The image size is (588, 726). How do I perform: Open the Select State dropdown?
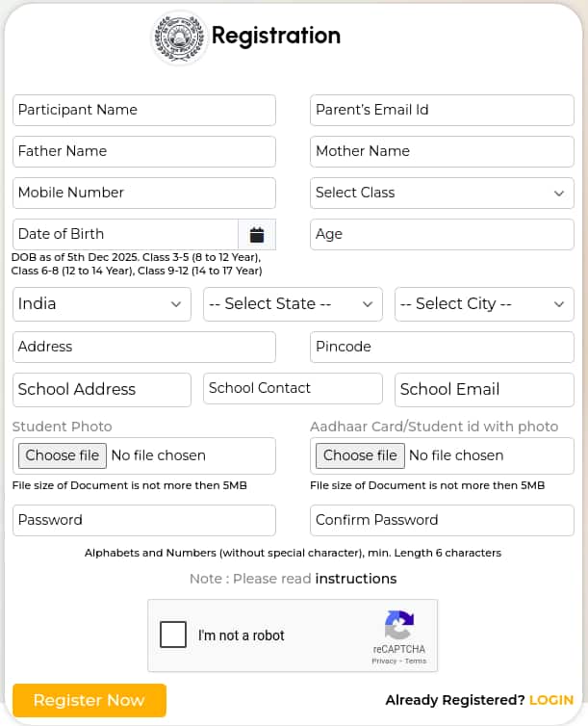(x=293, y=304)
